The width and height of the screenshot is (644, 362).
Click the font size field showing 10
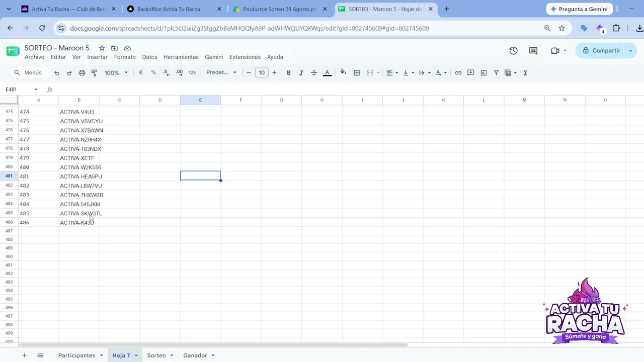tap(262, 73)
